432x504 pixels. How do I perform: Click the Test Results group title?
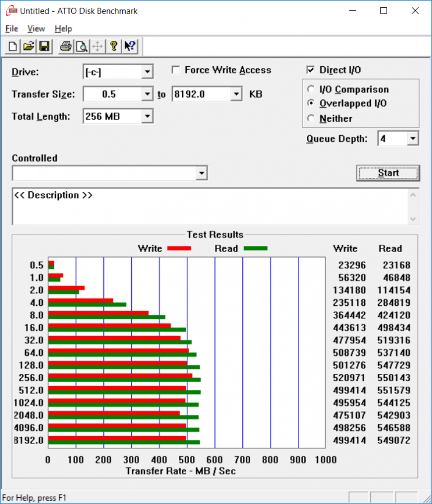(x=215, y=235)
